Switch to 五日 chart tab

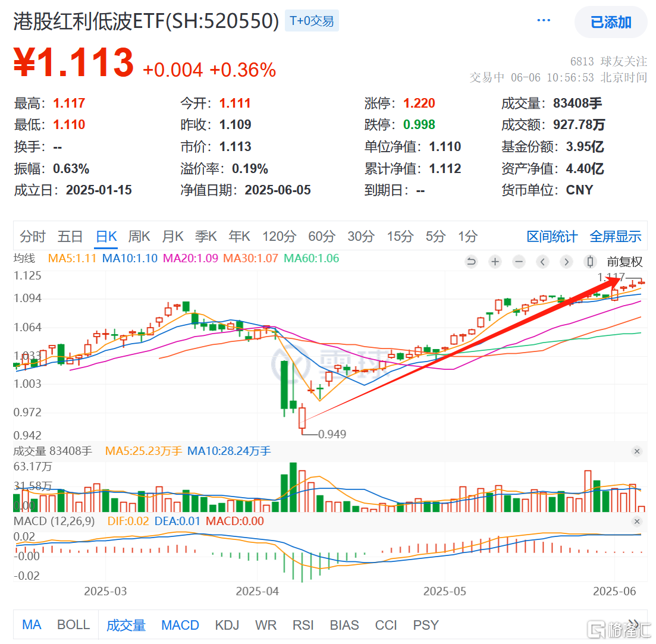click(70, 236)
